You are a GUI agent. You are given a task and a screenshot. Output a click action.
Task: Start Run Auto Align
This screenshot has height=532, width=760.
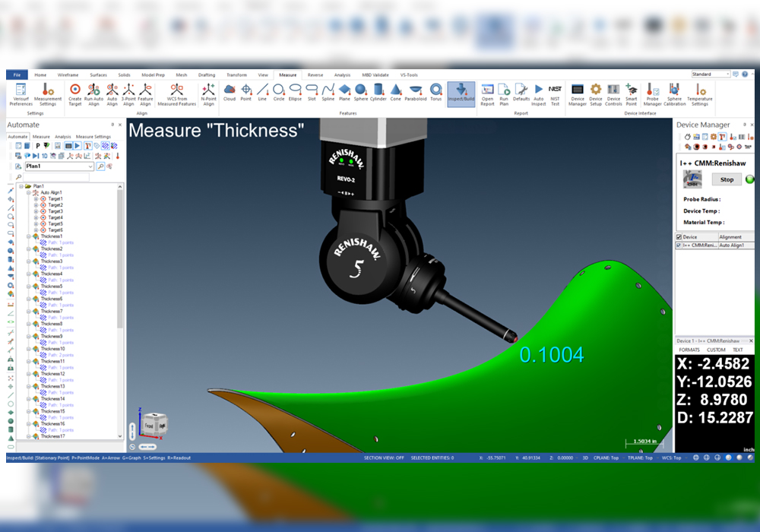coord(93,94)
